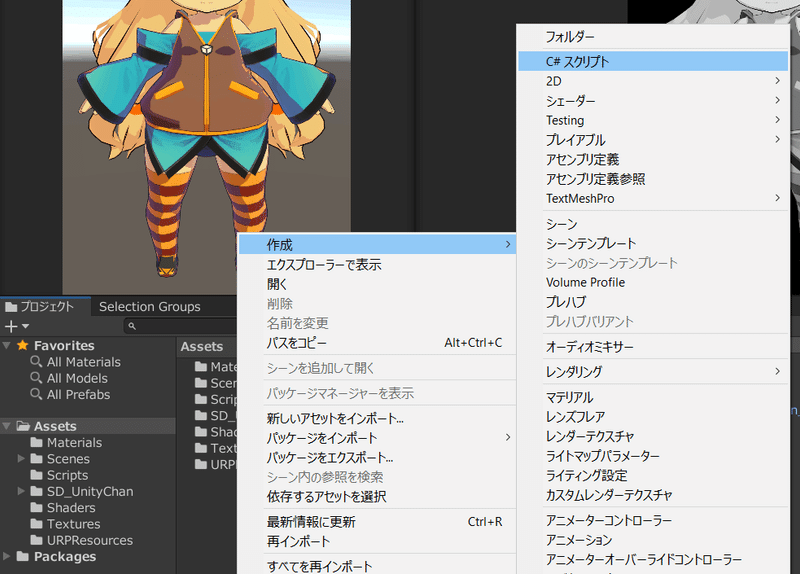Click the search field in Project panel
The height and width of the screenshot is (574, 800).
pos(181,326)
